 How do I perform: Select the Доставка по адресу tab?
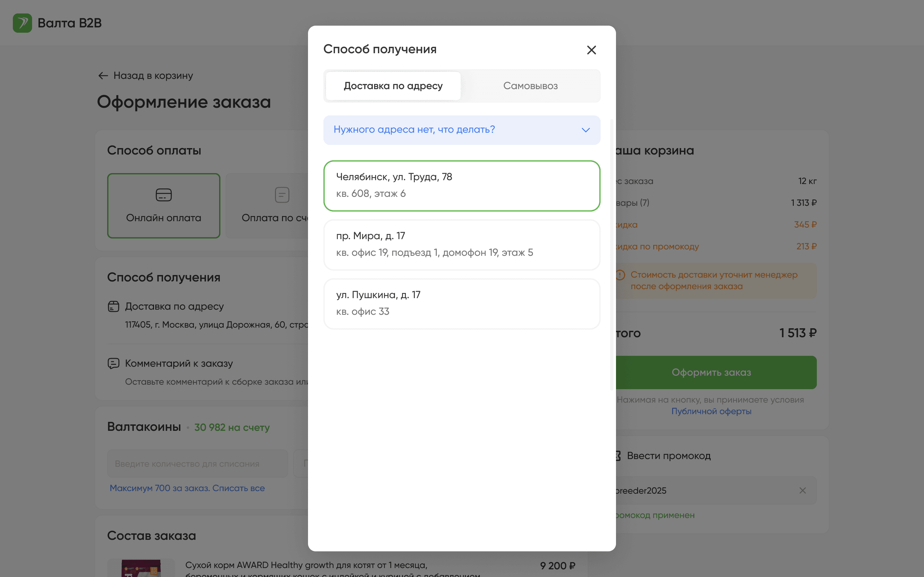point(393,86)
